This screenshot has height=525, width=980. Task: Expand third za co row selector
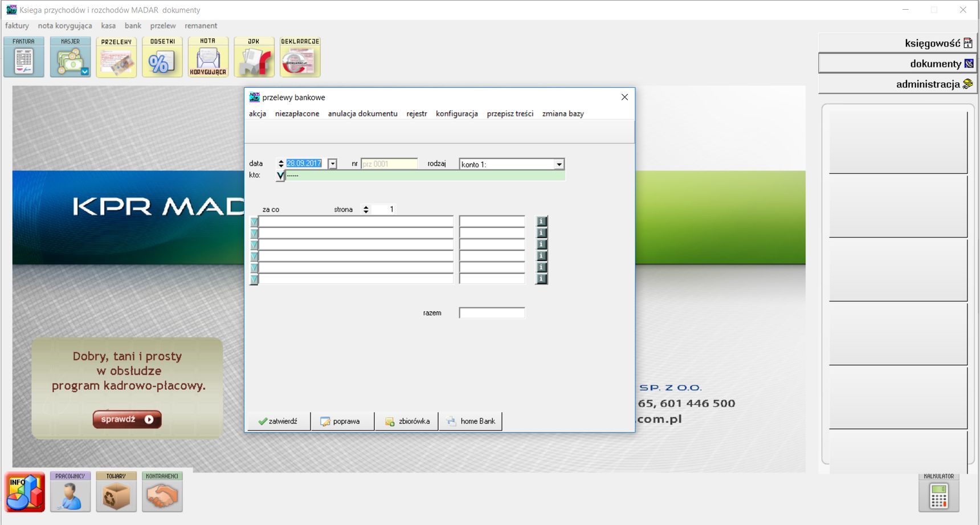(x=254, y=245)
